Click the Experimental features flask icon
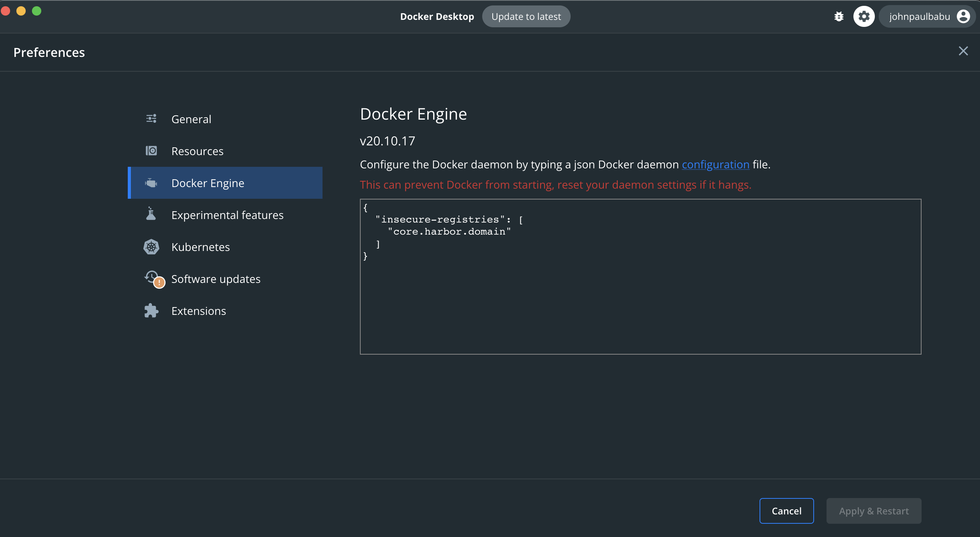The width and height of the screenshot is (980, 537). 151,214
